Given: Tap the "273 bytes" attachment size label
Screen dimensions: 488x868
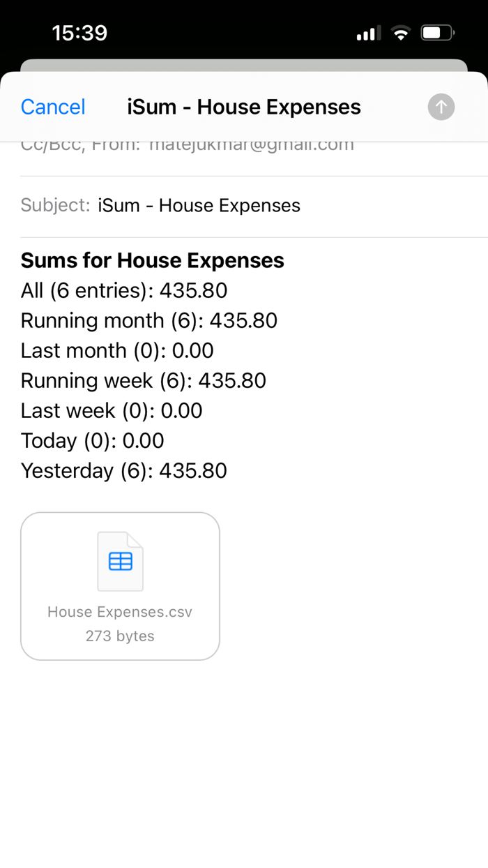Looking at the screenshot, I should (x=120, y=636).
